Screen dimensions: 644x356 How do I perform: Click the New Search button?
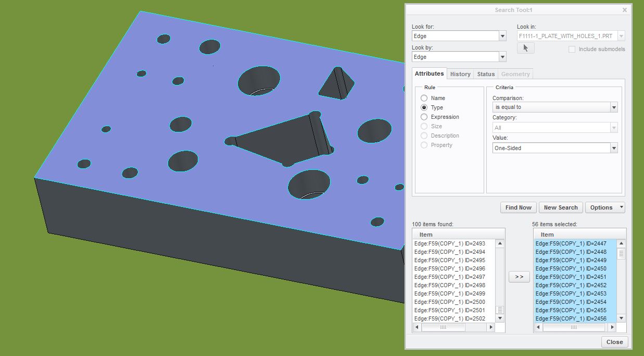point(561,207)
